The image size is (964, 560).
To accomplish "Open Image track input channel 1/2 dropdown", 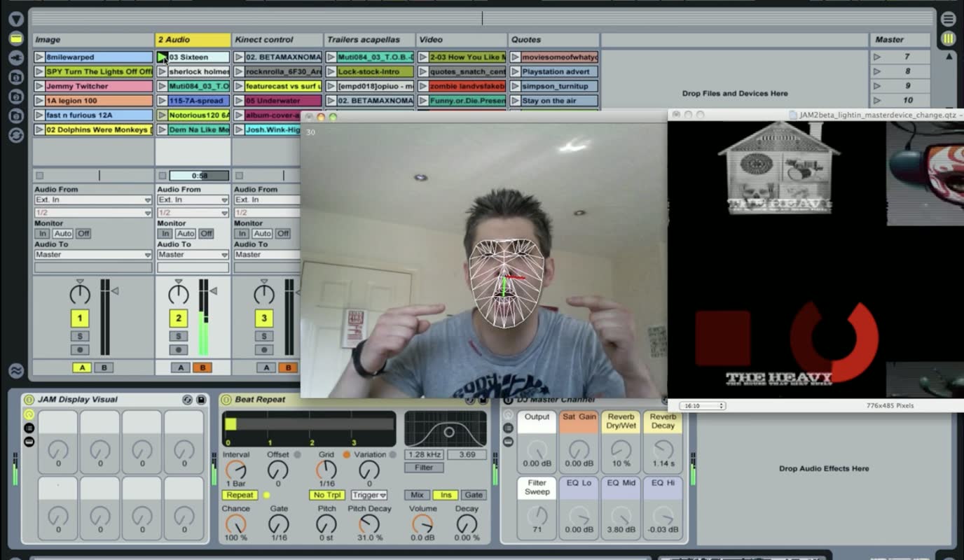I will tap(93, 212).
